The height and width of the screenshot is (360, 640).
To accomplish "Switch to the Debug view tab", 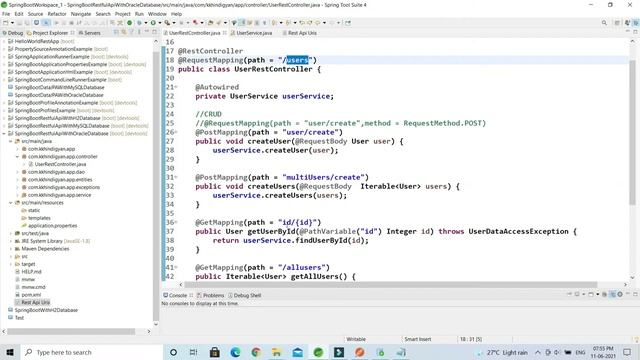I will click(x=13, y=33).
